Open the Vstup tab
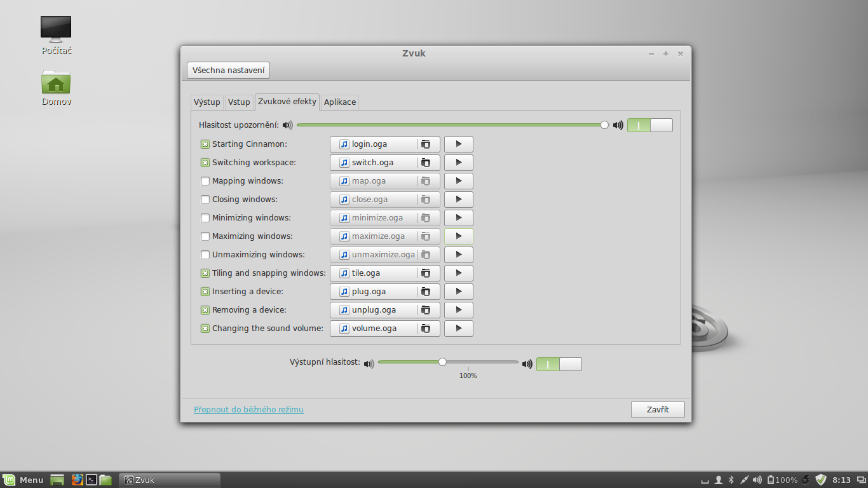 point(239,102)
